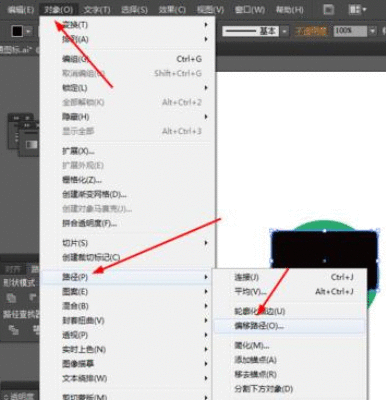Choose 扩展外观(E) menu entry
386x400 pixels.
(x=127, y=166)
